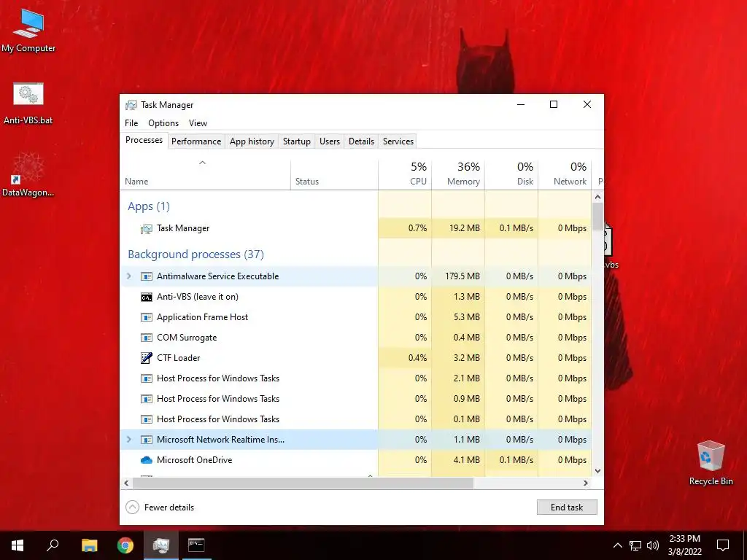747x560 pixels.
Task: Open the Options menu
Action: [163, 122]
